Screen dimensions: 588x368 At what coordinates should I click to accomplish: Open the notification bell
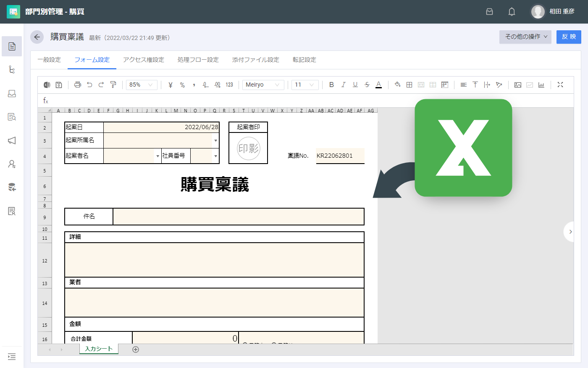pos(512,12)
